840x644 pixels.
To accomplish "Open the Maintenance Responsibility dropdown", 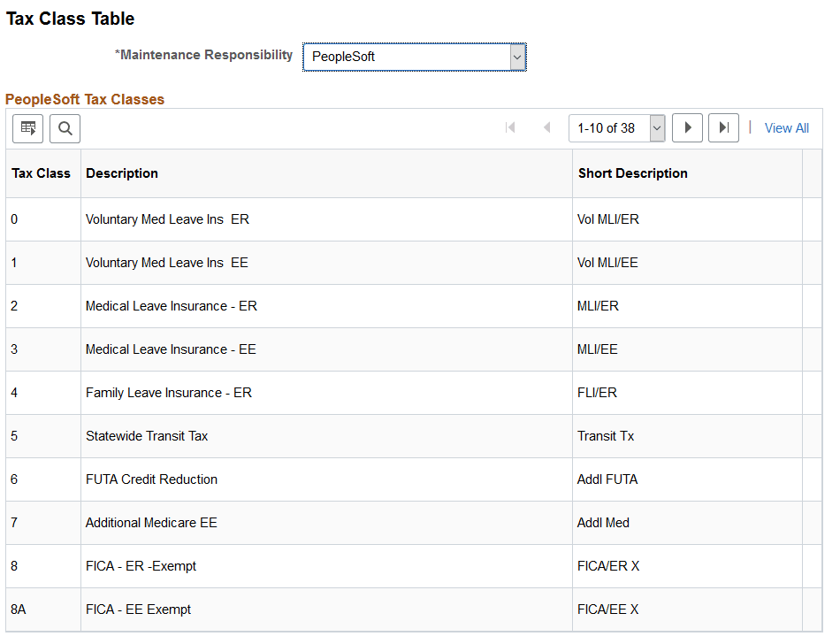I will click(516, 56).
